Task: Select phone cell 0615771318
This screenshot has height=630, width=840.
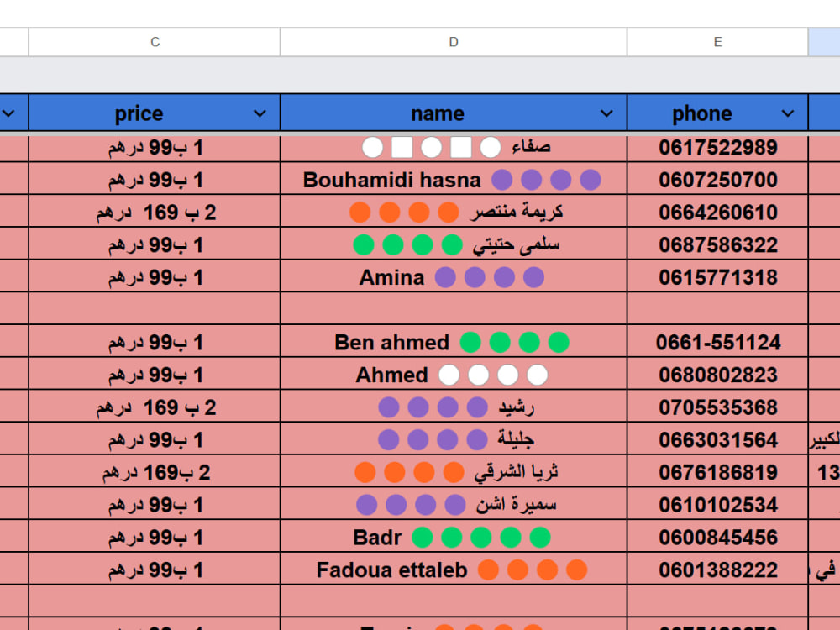Action: 718,277
